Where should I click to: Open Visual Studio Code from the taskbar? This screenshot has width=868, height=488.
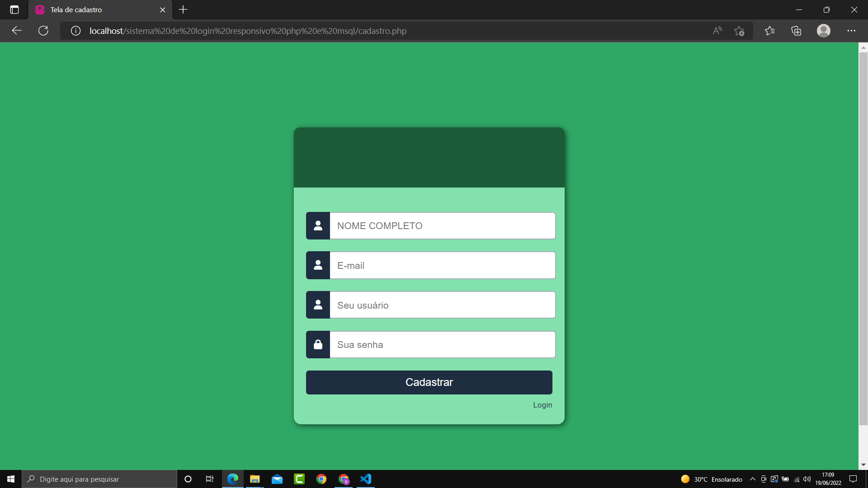[x=366, y=479]
